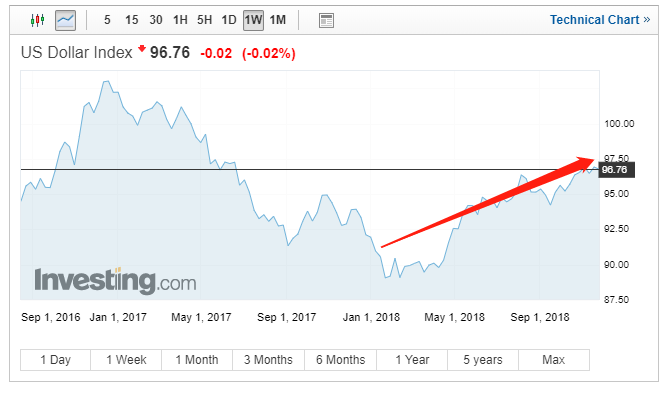This screenshot has width=663, height=394.
Task: Select the 1W weekly interval
Action: [253, 20]
